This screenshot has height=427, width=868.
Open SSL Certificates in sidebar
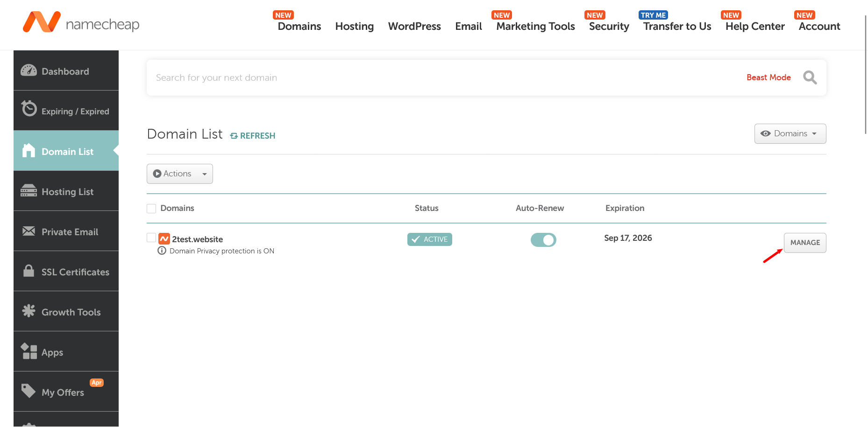tap(66, 271)
